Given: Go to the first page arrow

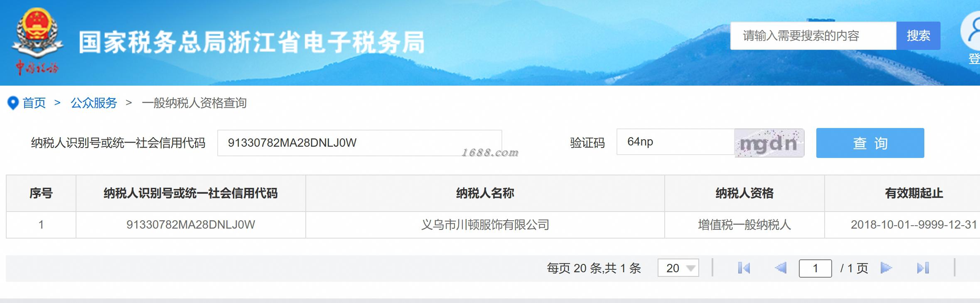Looking at the screenshot, I should coord(744,268).
